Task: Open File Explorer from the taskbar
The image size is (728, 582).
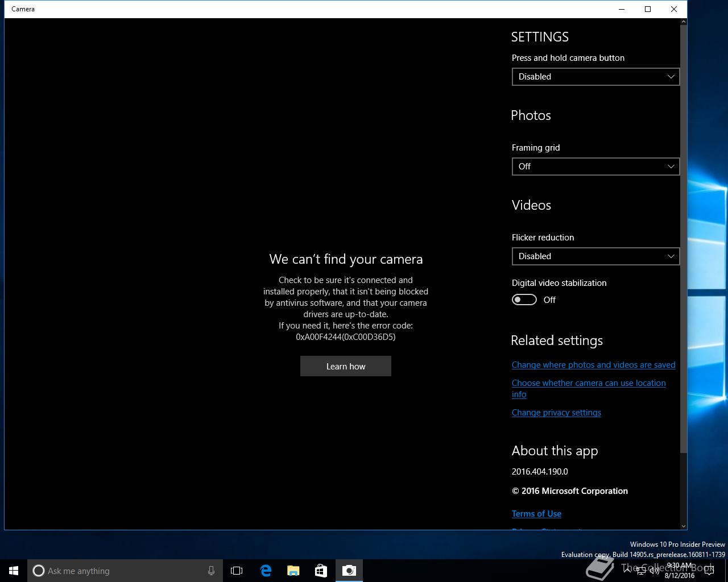Action: (293, 571)
